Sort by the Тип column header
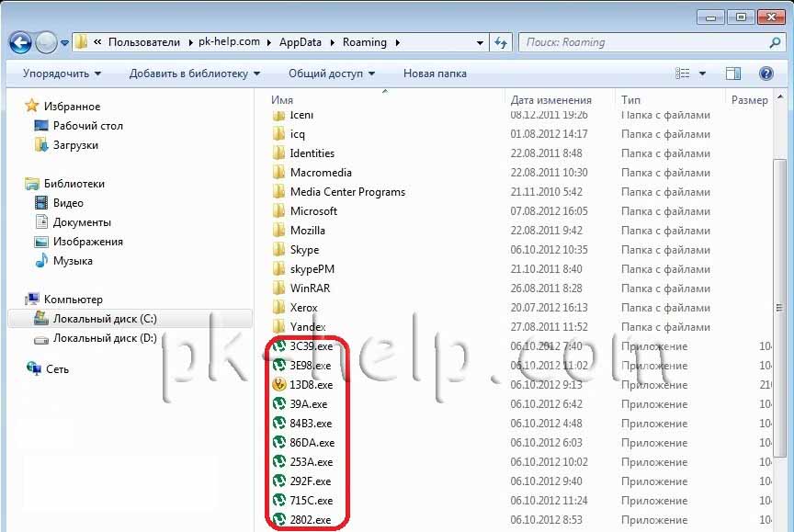The height and width of the screenshot is (532, 794). (x=631, y=100)
